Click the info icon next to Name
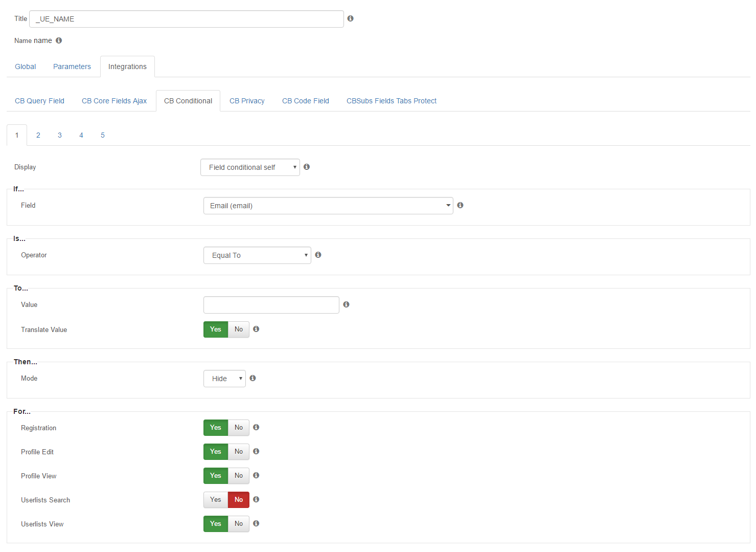 pyautogui.click(x=59, y=40)
